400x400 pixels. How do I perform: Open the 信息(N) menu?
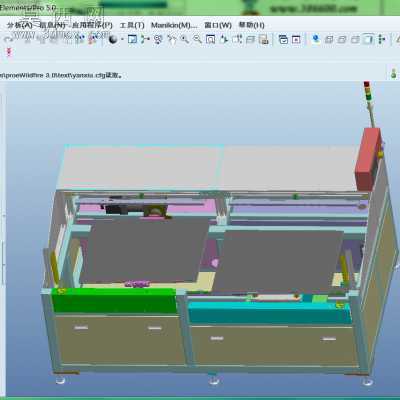click(52, 25)
